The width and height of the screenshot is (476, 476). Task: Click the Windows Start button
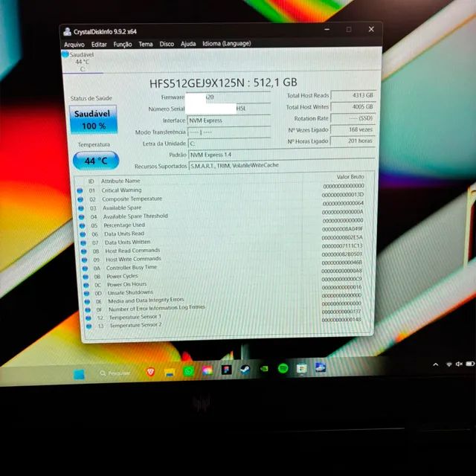tap(79, 374)
